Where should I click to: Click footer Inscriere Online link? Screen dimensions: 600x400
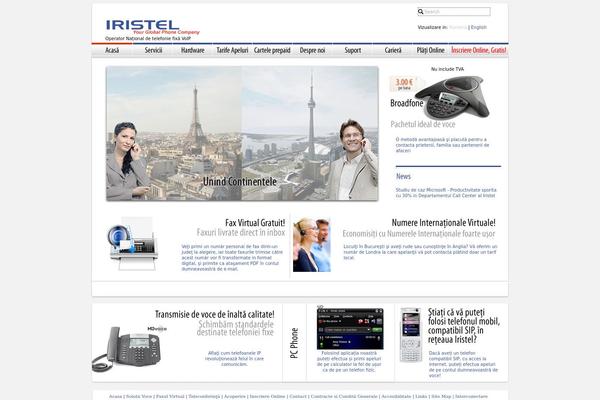coord(267,396)
